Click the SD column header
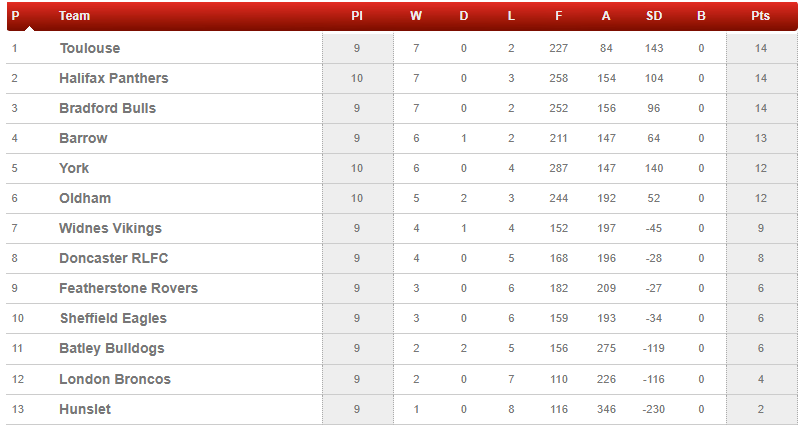Viewport: 803px width, 433px height. tap(654, 16)
